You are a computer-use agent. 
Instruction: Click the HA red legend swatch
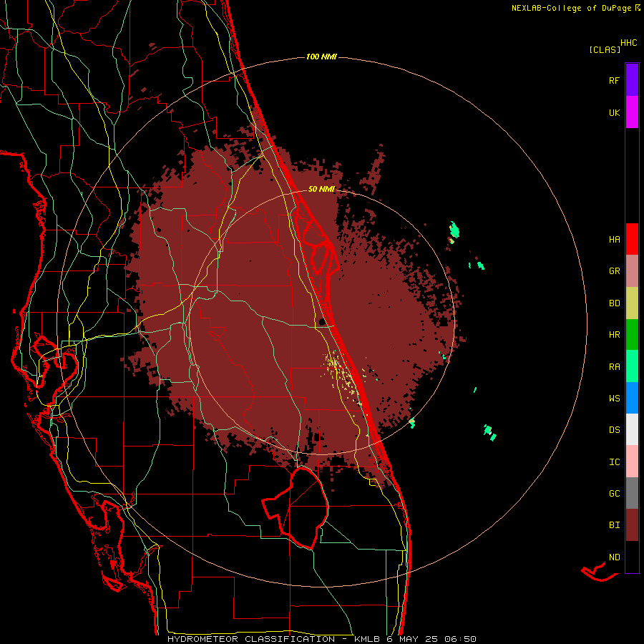632,239
